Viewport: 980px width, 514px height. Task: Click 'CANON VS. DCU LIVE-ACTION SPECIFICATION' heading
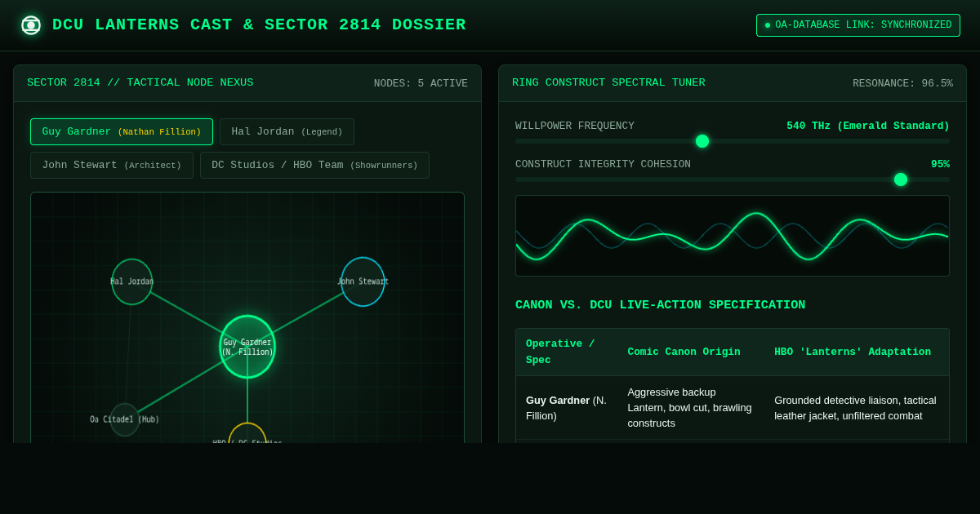[x=660, y=305]
